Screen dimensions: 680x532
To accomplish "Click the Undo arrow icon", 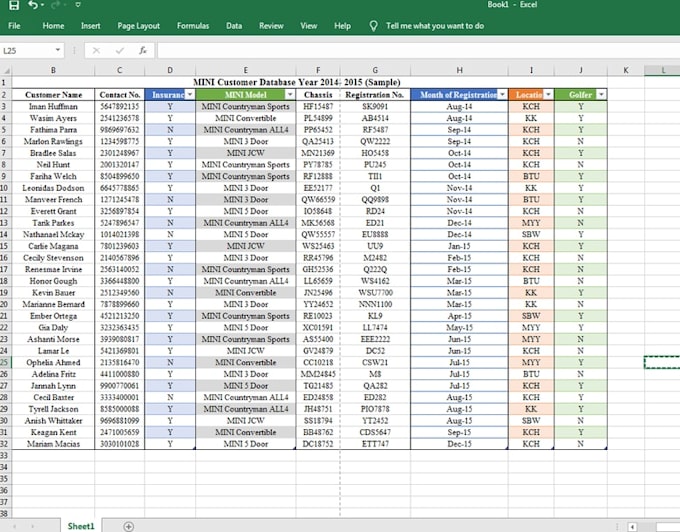I will [33, 5].
